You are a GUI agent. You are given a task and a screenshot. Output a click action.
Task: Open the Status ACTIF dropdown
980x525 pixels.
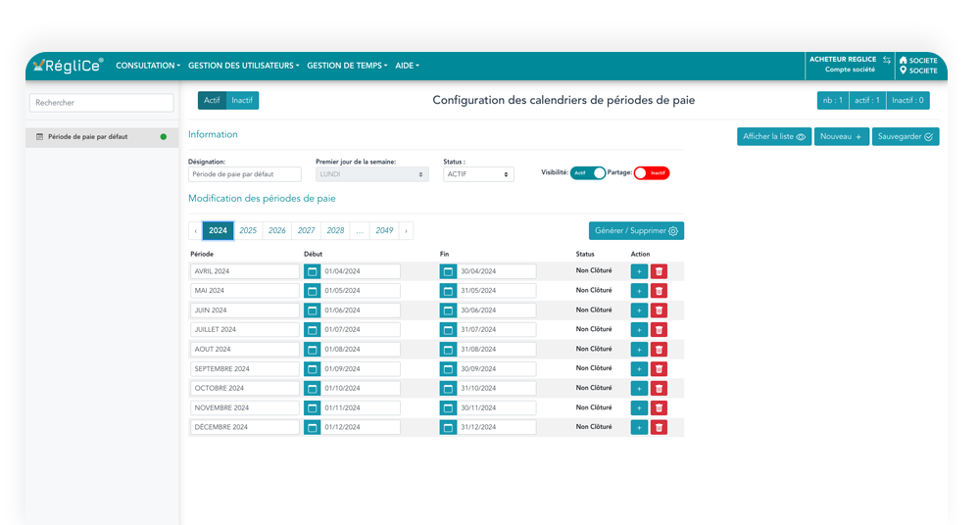point(479,174)
